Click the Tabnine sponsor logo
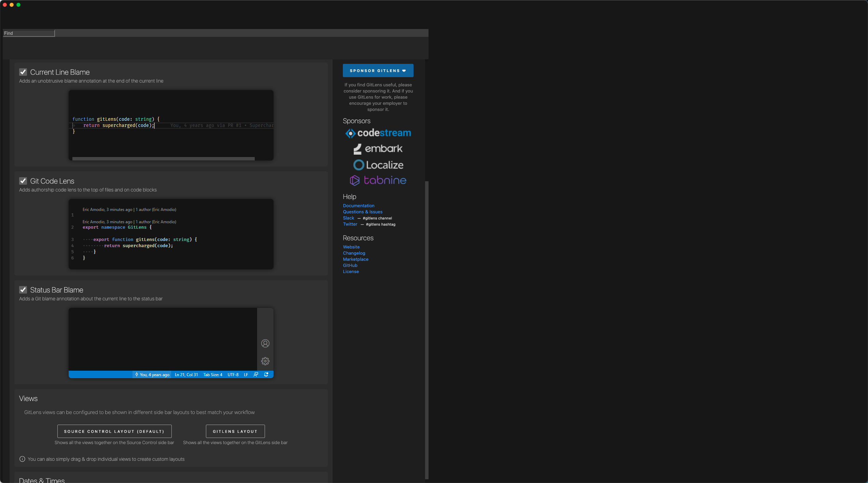 pos(378,180)
